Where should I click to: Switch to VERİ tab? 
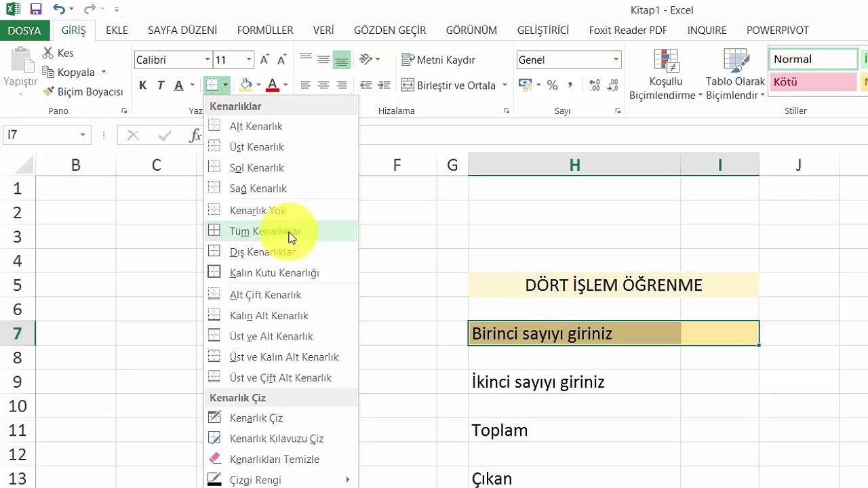coord(323,30)
